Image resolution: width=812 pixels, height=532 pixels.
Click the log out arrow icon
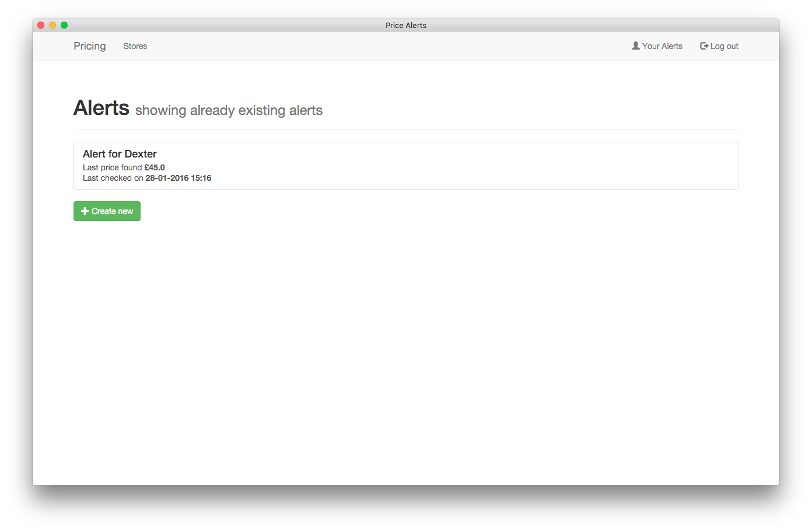click(x=704, y=46)
